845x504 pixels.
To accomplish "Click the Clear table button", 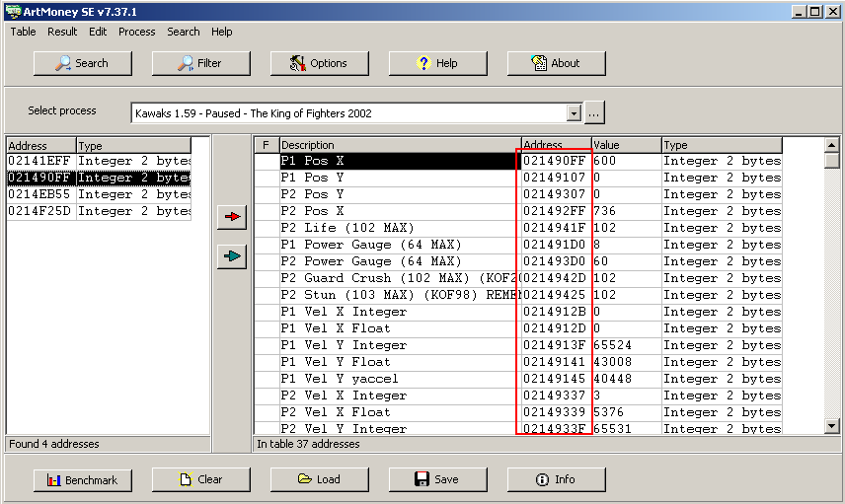I will pyautogui.click(x=200, y=480).
